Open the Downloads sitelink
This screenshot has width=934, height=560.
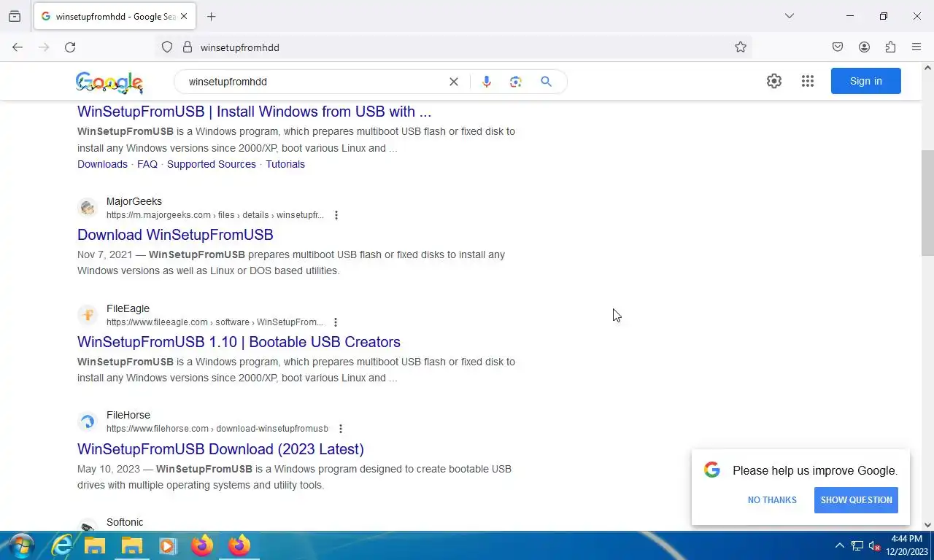click(x=102, y=164)
